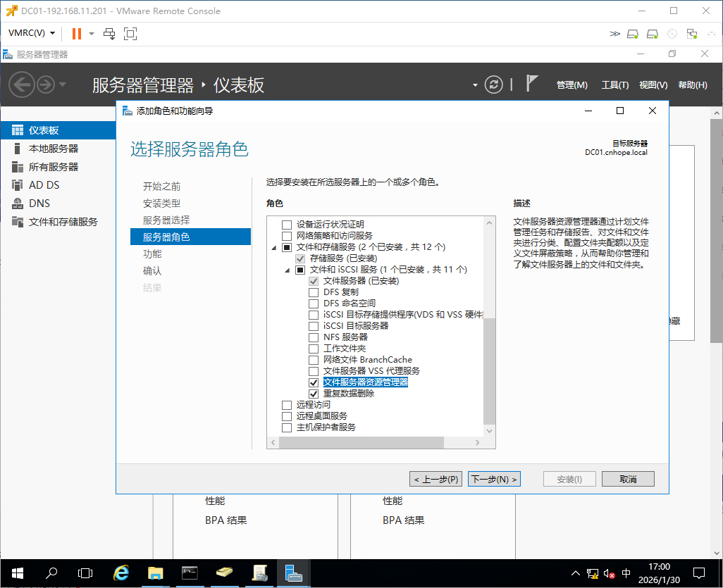This screenshot has width=723, height=588.
Task: Open the power options dropdown arrow
Action: [92, 34]
